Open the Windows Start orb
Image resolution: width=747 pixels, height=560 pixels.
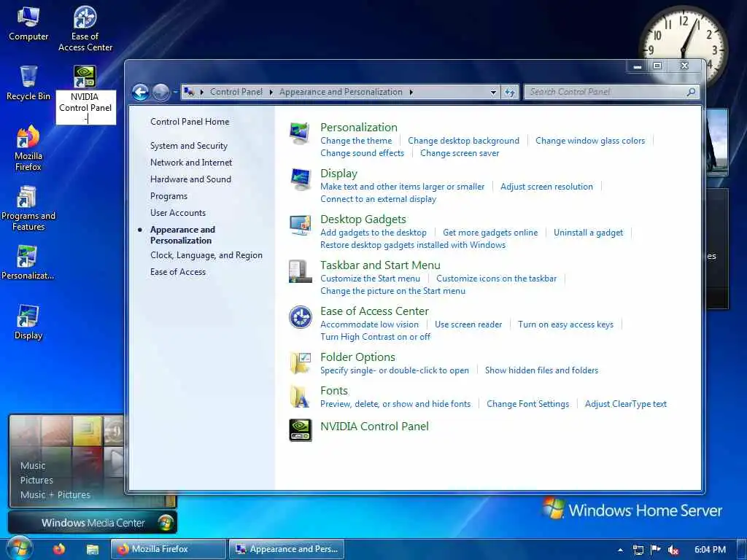tap(18, 548)
